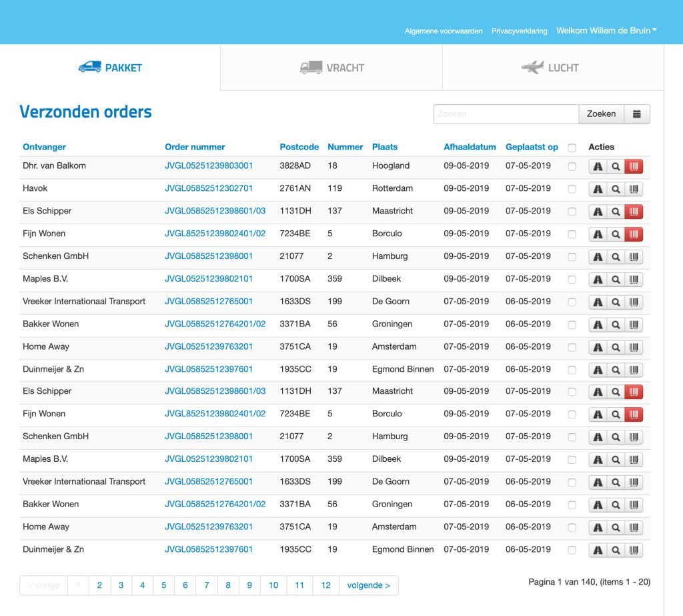
Task: Tick the checkbox in the Havok row
Action: 572,190
